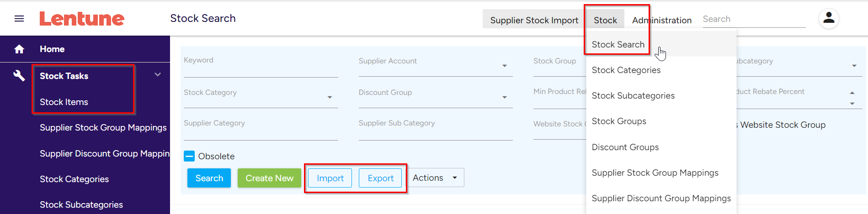The height and width of the screenshot is (214, 868).
Task: Click the Website Stock Group label text
Action: coord(783,125)
